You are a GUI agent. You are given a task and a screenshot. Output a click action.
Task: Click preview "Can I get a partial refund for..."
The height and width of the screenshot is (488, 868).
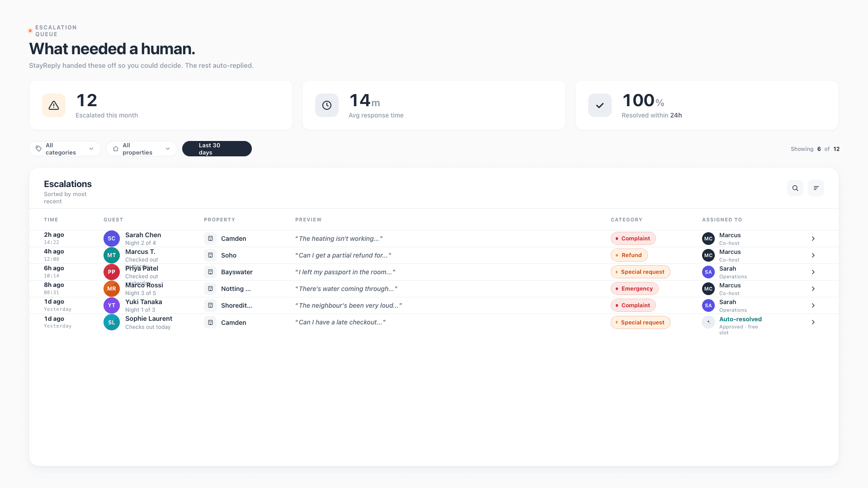click(x=343, y=255)
